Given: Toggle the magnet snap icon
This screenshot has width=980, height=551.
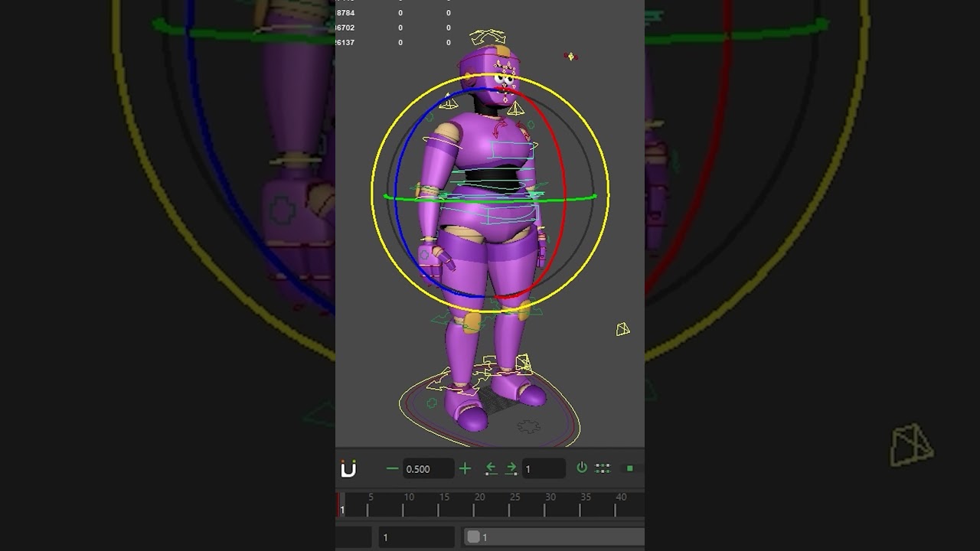Looking at the screenshot, I should 348,469.
